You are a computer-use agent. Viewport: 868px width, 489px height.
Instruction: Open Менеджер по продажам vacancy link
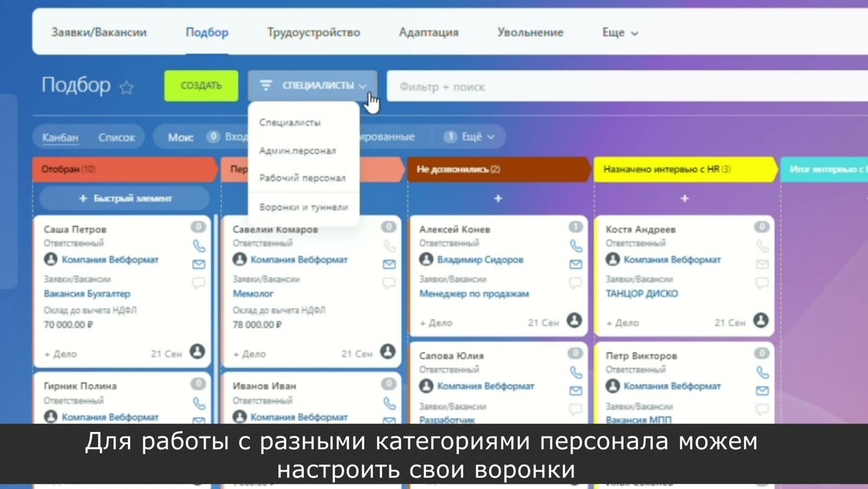[x=474, y=294]
